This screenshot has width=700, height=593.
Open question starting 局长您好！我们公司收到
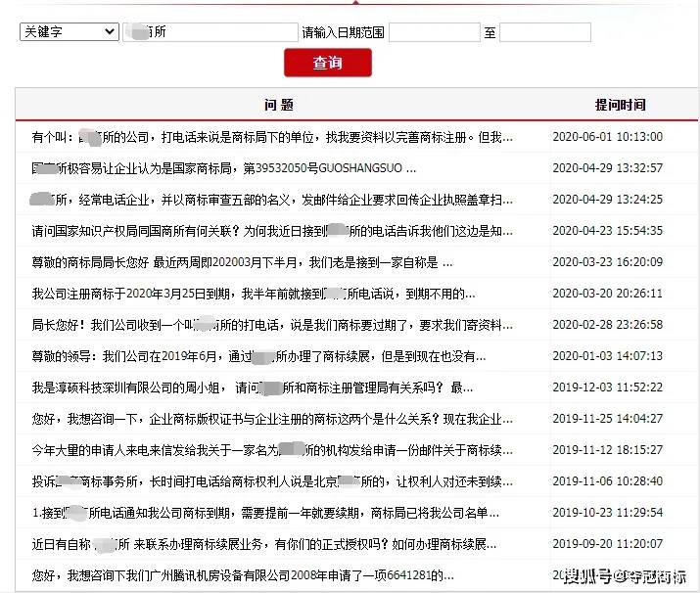272,325
